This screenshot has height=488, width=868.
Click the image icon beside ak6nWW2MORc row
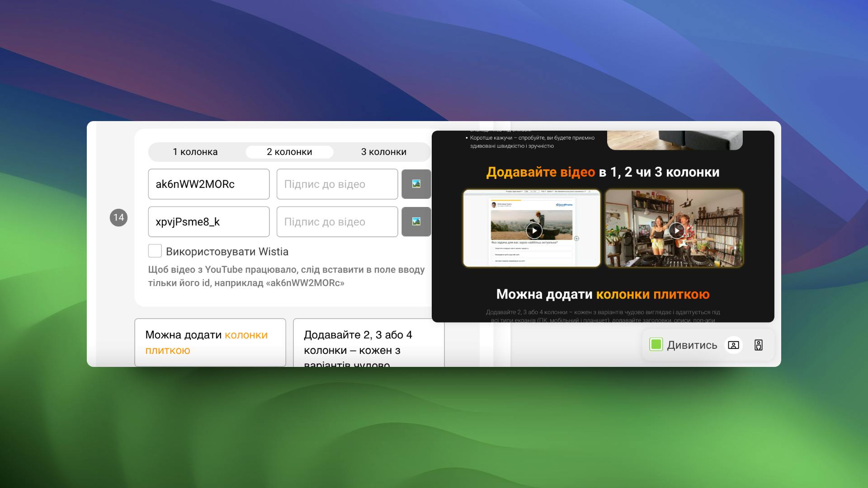[x=416, y=184]
